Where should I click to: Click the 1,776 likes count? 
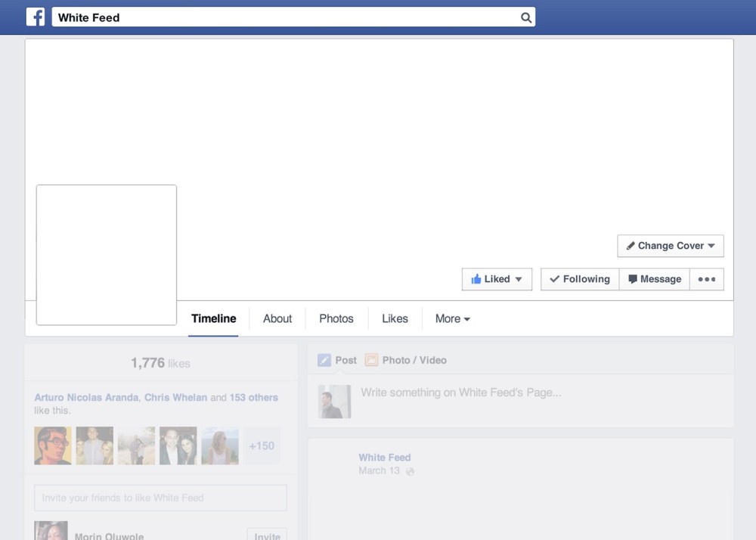[160, 363]
